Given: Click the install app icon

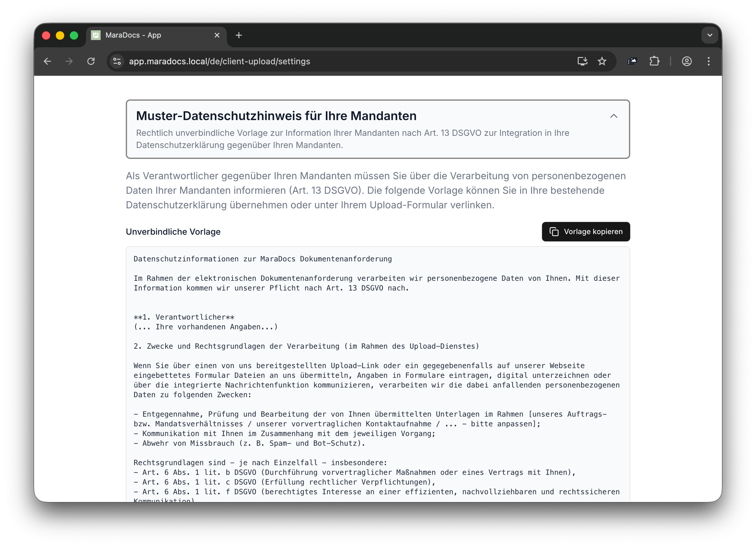Looking at the screenshot, I should tap(582, 61).
